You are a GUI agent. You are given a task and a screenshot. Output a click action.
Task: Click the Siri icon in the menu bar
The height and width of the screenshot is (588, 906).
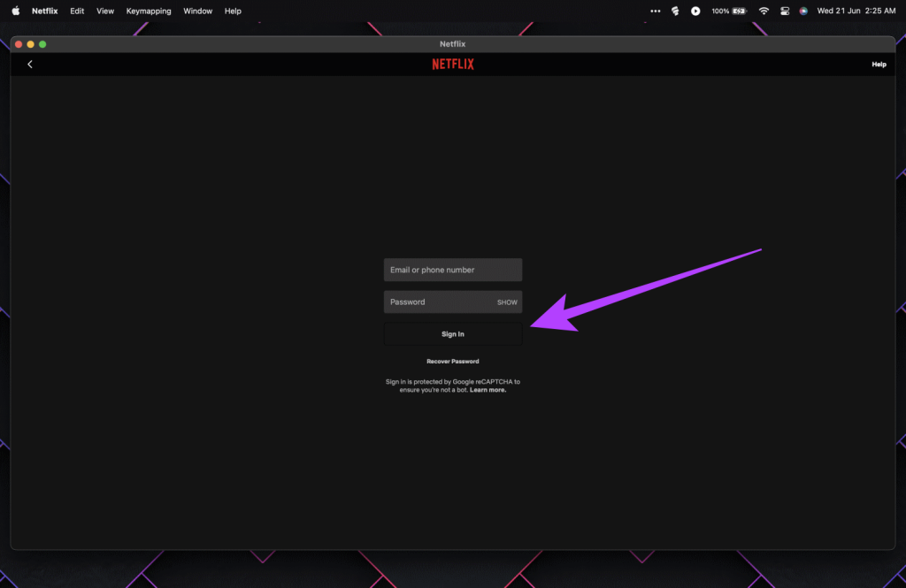(803, 11)
